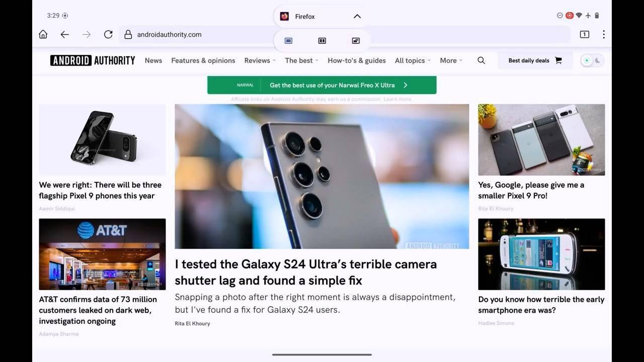Expand the All topics dropdown
The image size is (644, 362).
(x=413, y=60)
